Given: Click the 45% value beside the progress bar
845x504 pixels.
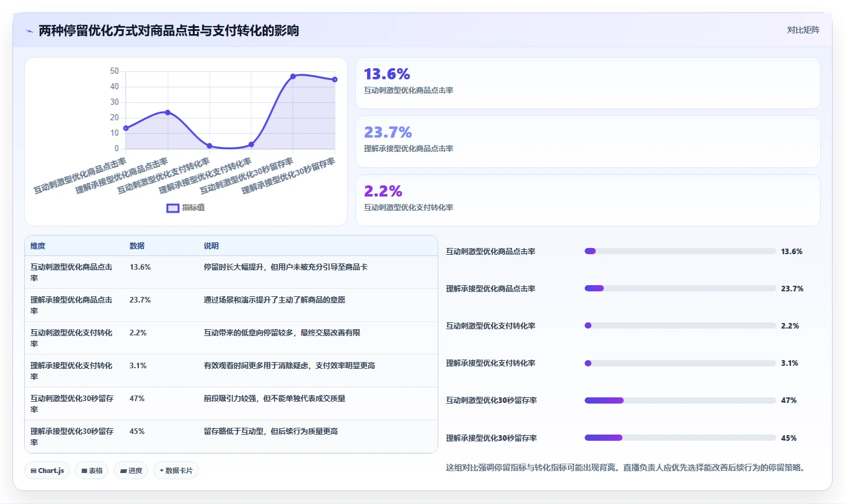Looking at the screenshot, I should [789, 438].
